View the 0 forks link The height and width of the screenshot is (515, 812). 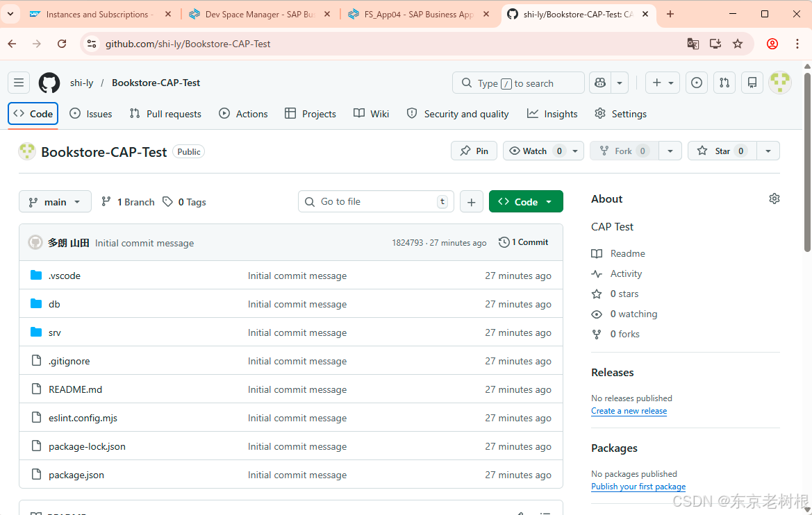tap(615, 335)
